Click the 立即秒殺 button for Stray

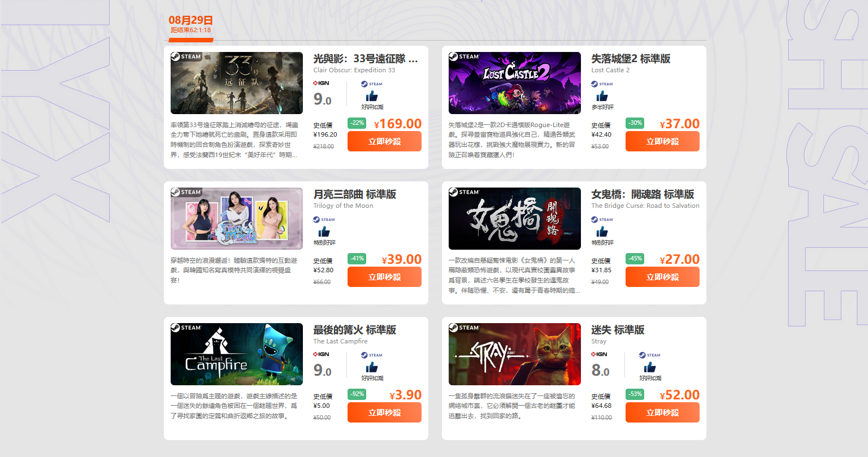(x=662, y=412)
